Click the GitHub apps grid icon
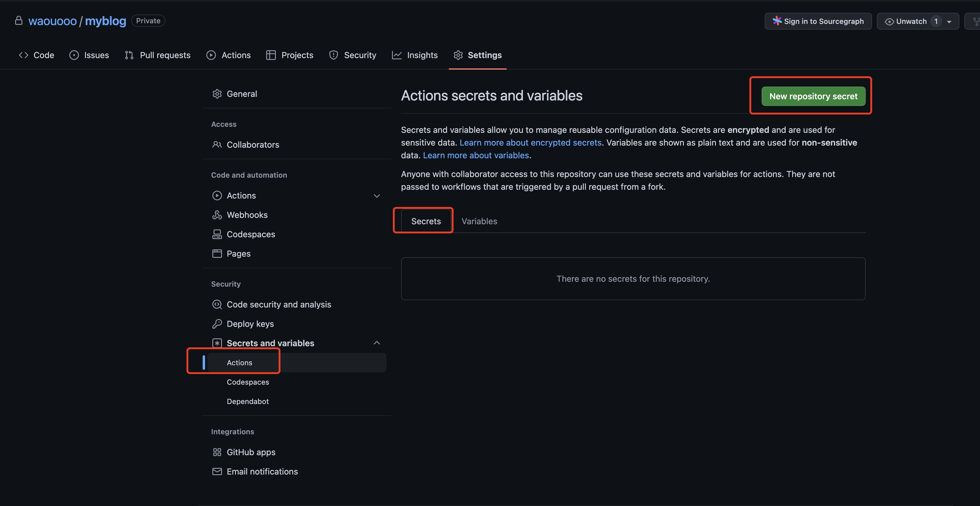Image resolution: width=980 pixels, height=506 pixels. click(x=217, y=452)
